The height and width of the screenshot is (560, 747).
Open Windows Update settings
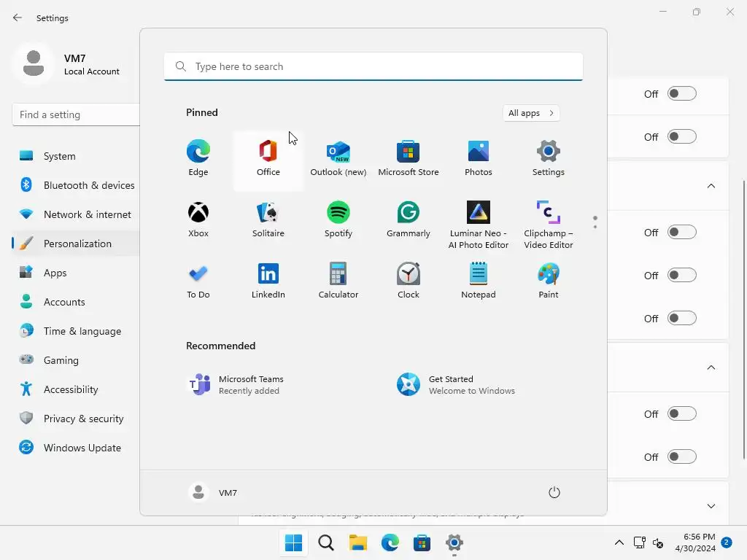(76, 448)
